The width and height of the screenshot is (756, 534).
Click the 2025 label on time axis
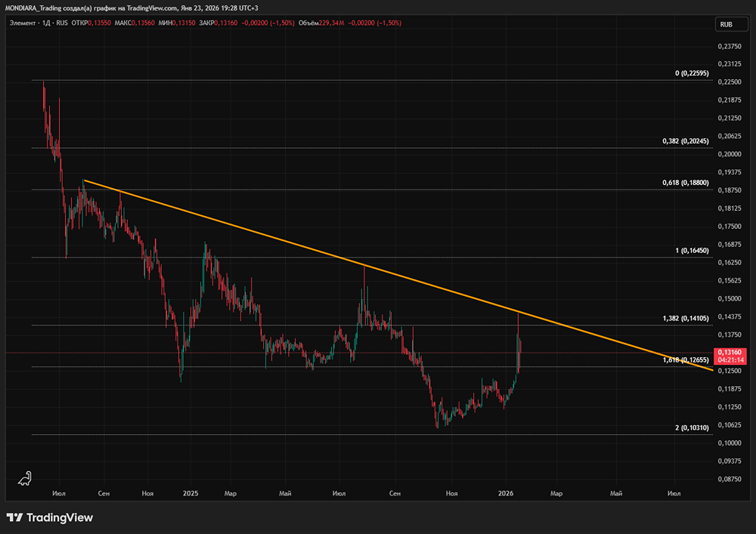pos(191,493)
